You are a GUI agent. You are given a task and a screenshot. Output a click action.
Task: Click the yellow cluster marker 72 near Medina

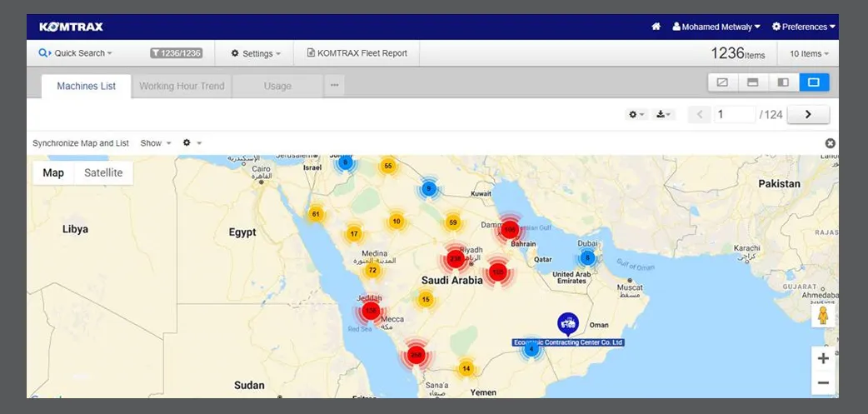pos(372,271)
